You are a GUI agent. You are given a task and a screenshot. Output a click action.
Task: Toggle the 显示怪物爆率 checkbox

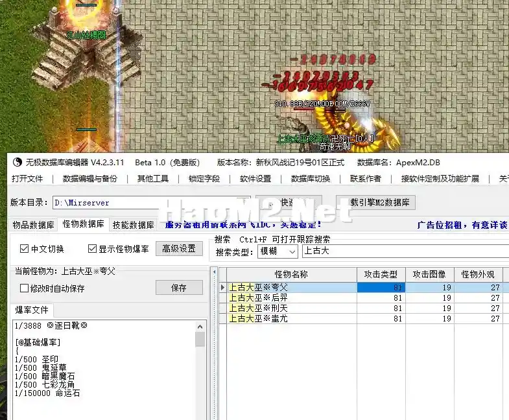(x=92, y=249)
